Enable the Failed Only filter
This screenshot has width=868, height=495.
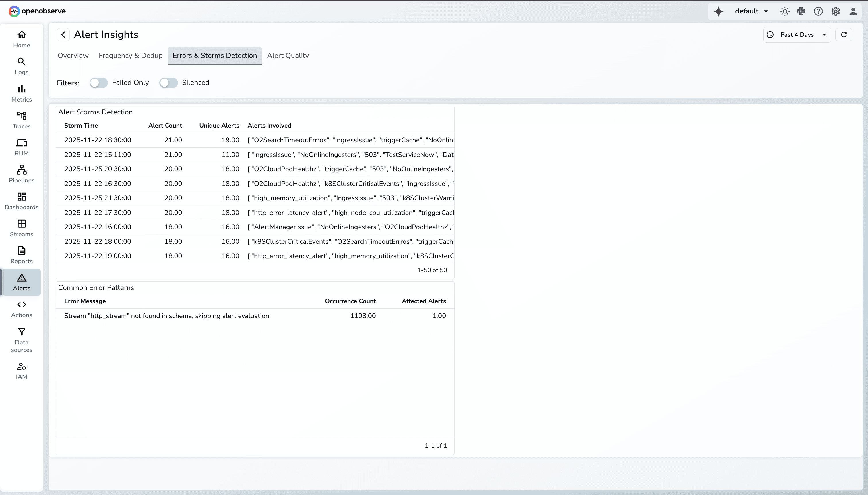(98, 82)
